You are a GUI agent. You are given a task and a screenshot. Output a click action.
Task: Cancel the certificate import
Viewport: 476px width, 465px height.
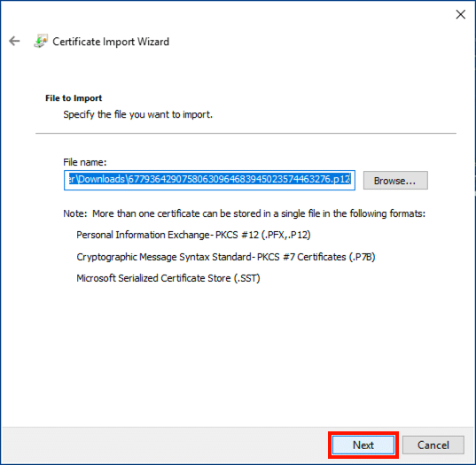coord(433,445)
